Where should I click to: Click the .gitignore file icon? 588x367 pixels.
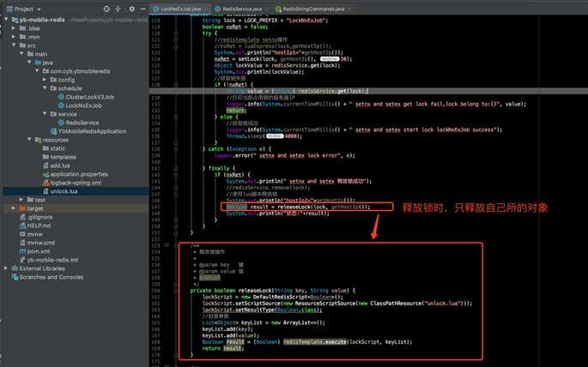22,217
